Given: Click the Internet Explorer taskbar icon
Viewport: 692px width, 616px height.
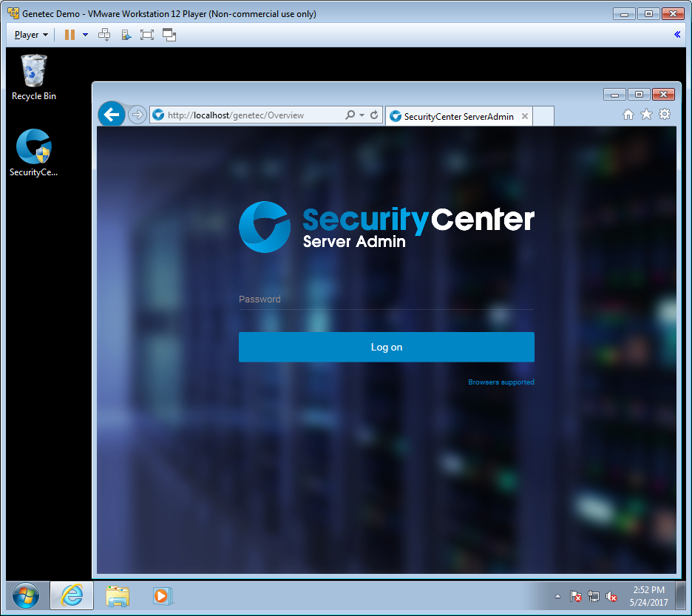Looking at the screenshot, I should tap(72, 595).
